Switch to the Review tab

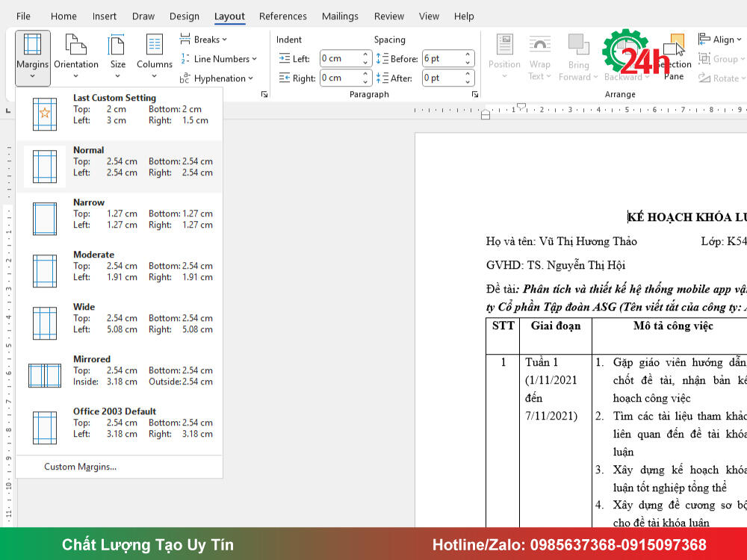(x=388, y=16)
